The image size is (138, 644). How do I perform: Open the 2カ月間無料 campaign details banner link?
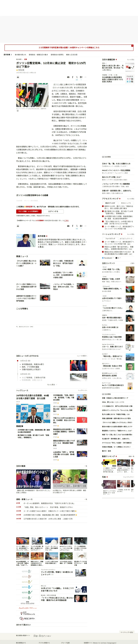pyautogui.click(x=69, y=48)
